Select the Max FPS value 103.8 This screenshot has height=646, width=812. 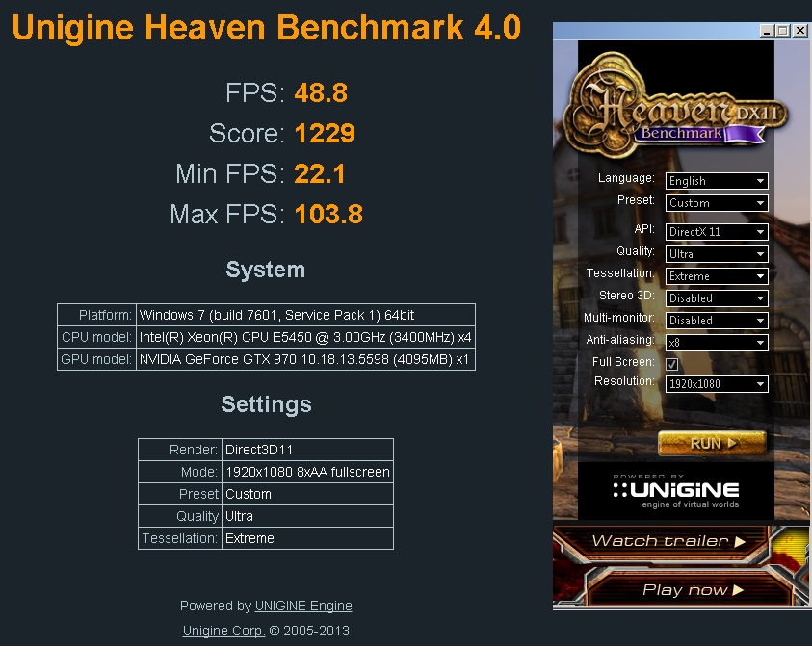click(328, 215)
